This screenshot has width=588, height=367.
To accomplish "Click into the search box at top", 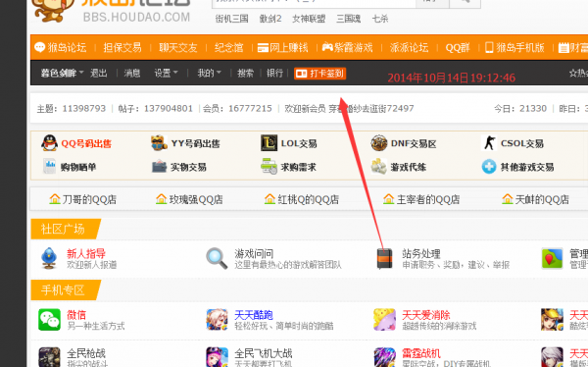I will pos(314,3).
